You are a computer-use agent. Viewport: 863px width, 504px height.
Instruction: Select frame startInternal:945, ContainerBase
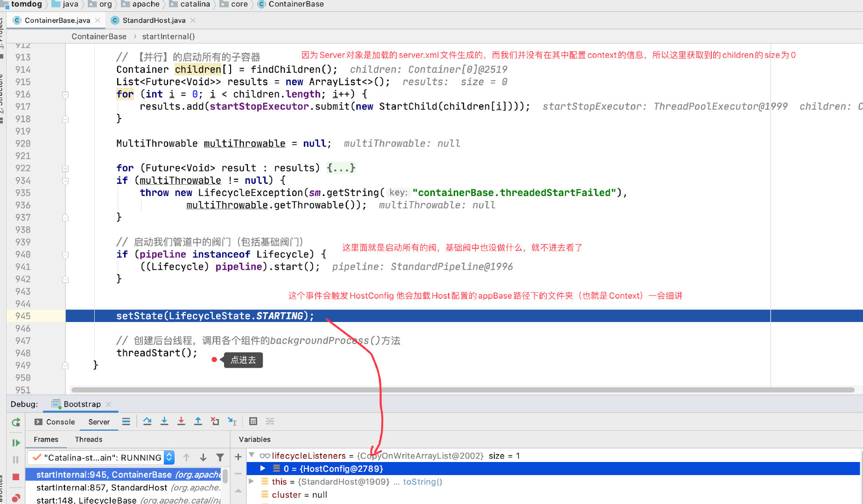(x=123, y=475)
